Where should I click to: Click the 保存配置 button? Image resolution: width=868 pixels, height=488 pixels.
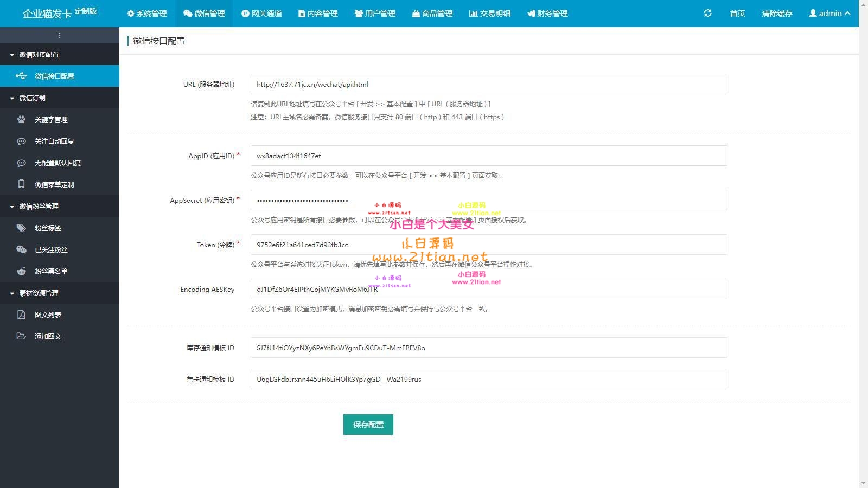[368, 425]
